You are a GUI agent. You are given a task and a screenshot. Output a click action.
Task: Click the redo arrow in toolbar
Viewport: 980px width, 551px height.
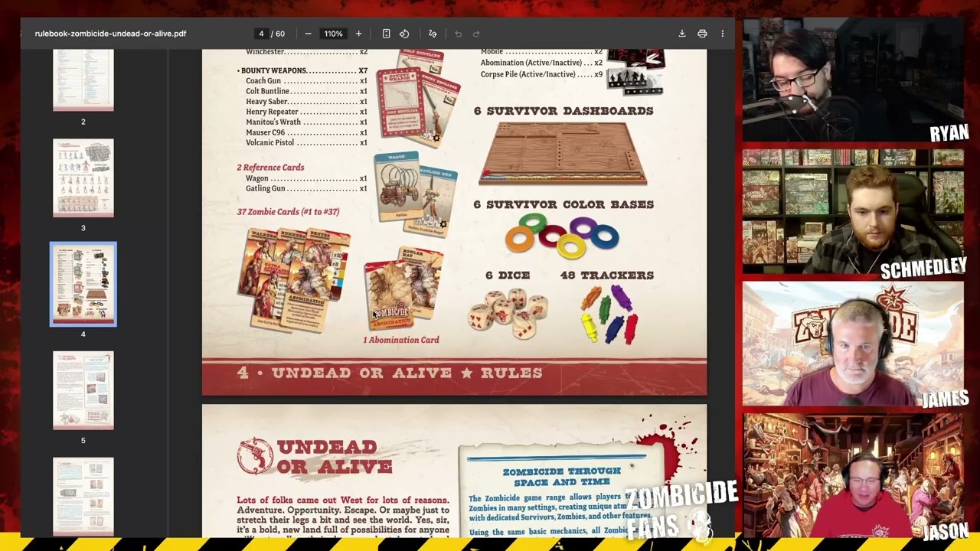click(476, 34)
